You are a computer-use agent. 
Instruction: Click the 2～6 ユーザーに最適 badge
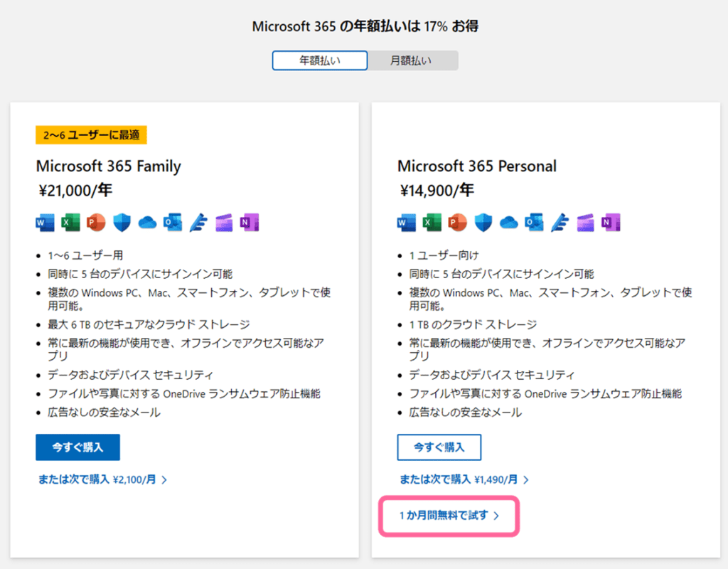[92, 135]
